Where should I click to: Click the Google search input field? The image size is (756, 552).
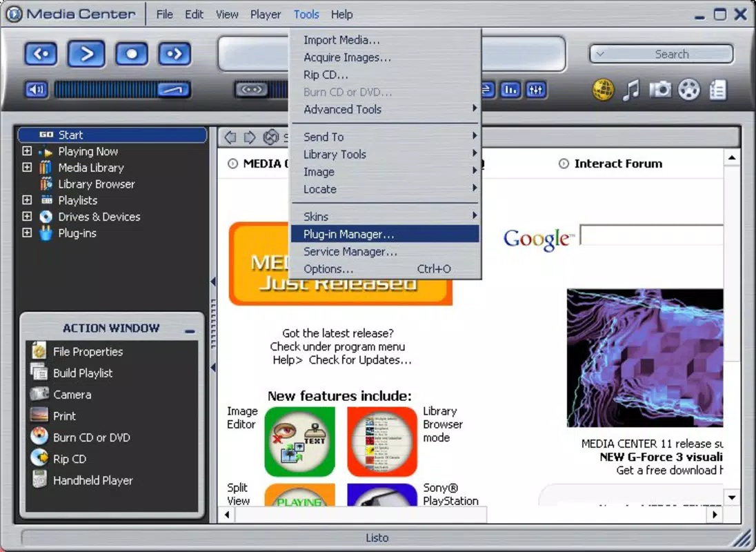point(651,235)
